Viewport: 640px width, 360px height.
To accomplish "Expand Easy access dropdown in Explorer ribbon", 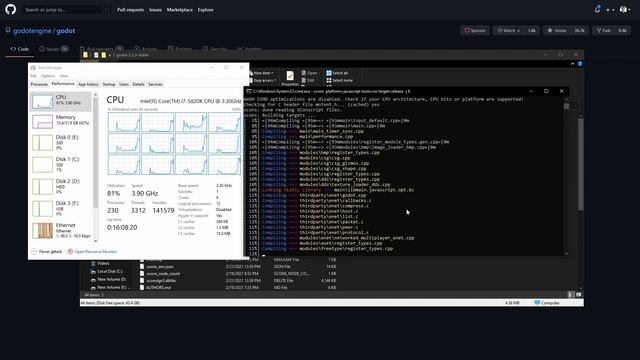I will click(262, 80).
